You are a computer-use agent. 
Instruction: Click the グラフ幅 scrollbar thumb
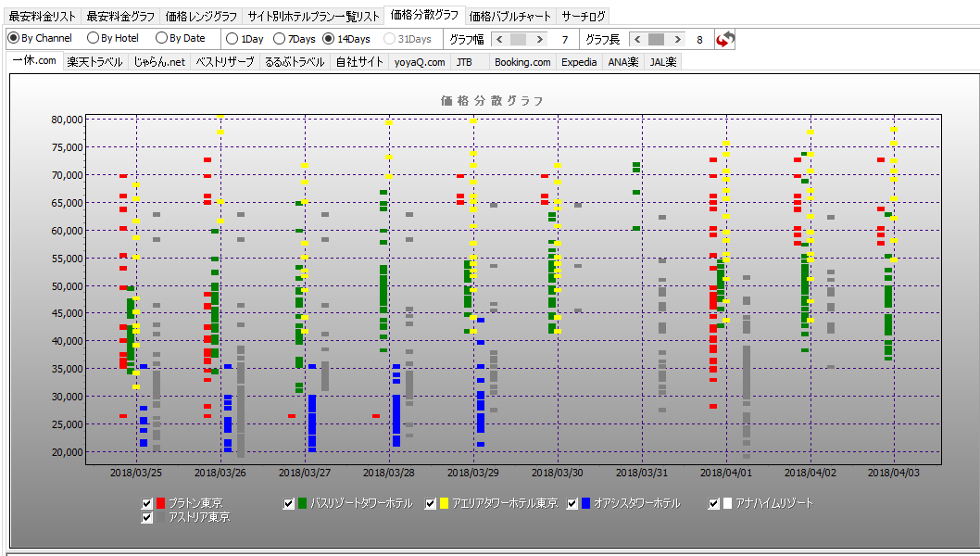(x=518, y=39)
